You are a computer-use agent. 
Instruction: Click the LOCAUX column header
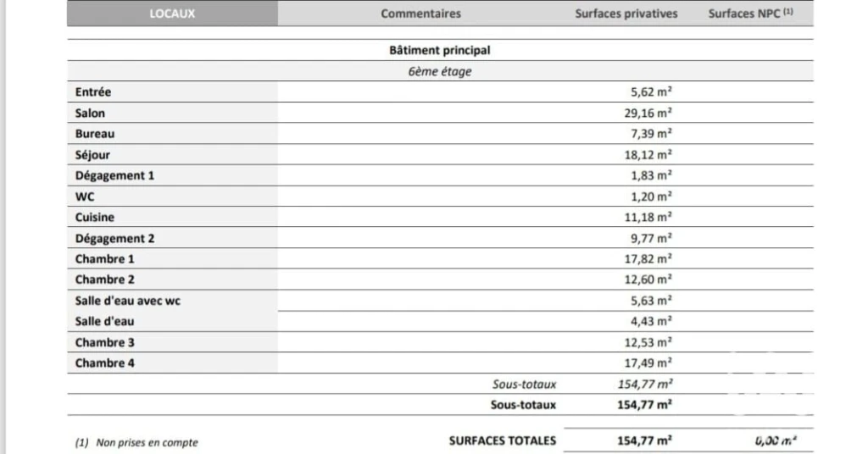point(172,14)
